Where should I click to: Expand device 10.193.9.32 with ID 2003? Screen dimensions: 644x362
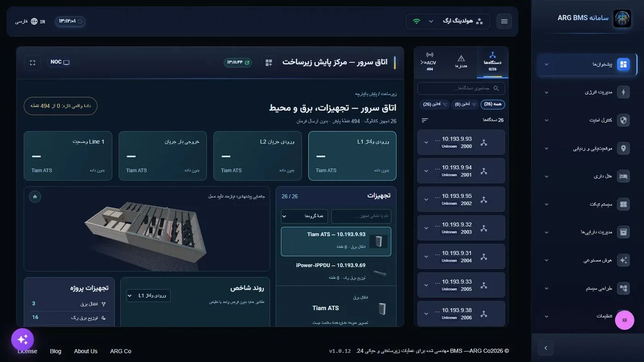tap(426, 228)
